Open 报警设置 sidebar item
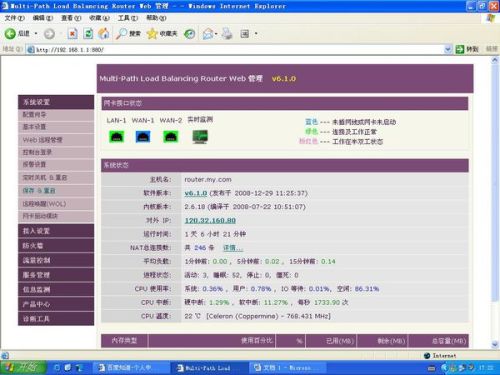 tap(56, 165)
